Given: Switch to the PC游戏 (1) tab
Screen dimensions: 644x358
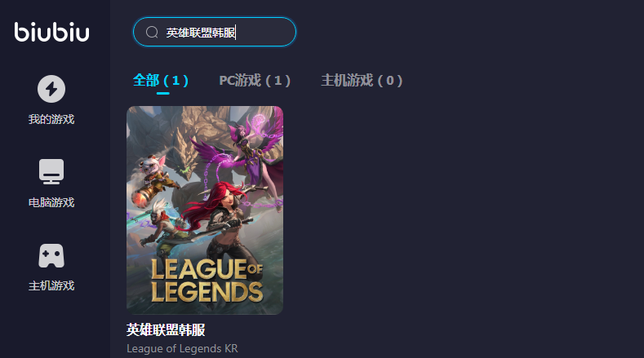Looking at the screenshot, I should click(255, 80).
